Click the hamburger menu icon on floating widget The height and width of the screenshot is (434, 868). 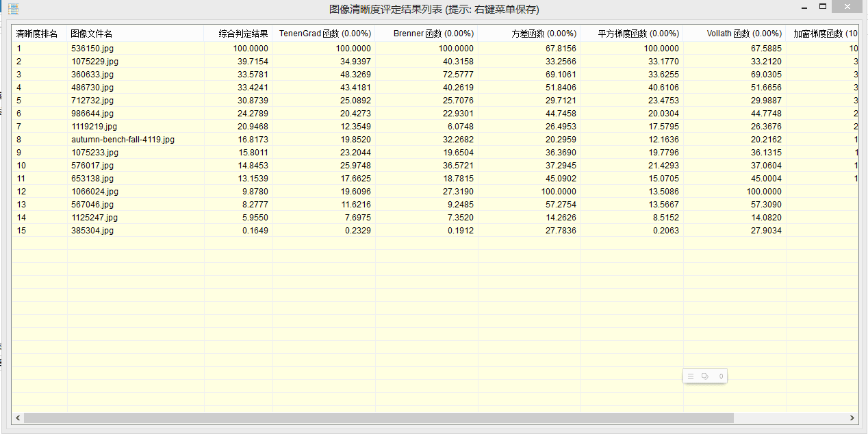691,376
